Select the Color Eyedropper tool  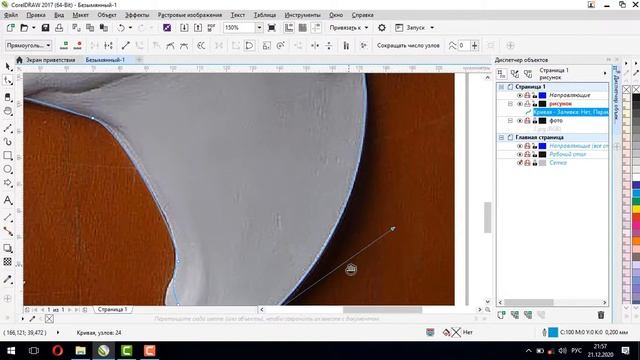pos(8,279)
